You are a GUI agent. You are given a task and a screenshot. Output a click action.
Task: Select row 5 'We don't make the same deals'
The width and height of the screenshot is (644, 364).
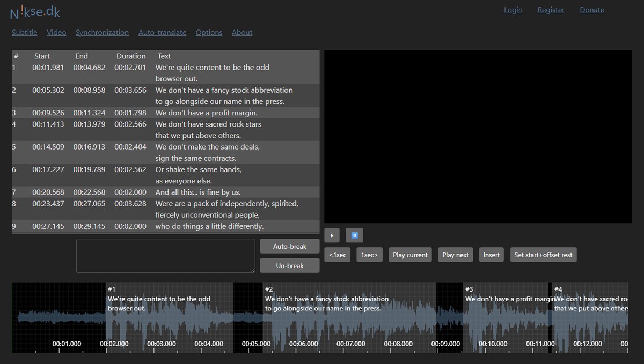[165, 152]
